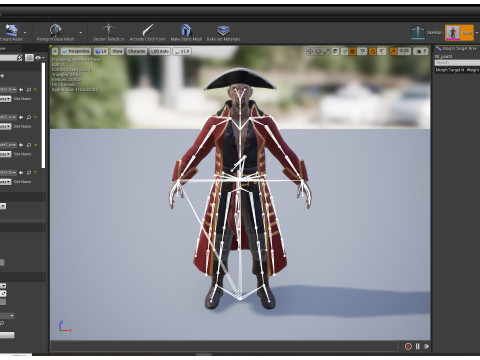Click the first Slot Name label

(x=22, y=99)
